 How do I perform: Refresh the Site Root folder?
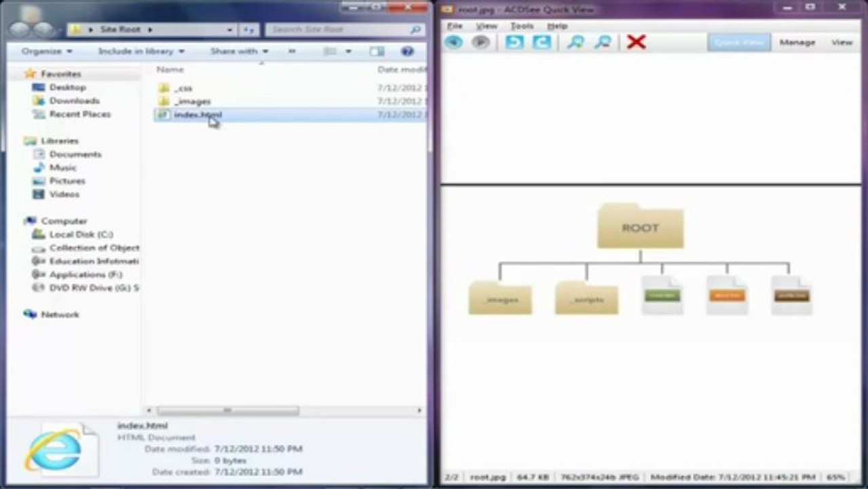[x=248, y=30]
